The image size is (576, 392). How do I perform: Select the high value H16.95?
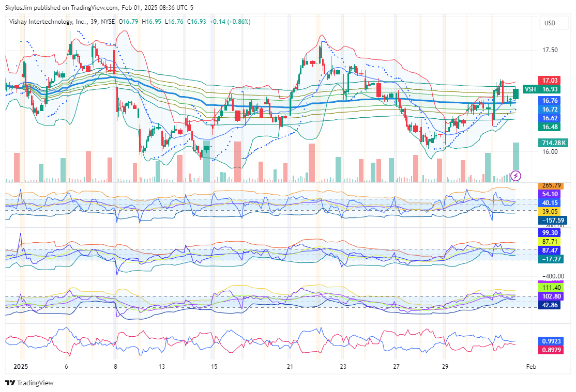tap(151, 22)
